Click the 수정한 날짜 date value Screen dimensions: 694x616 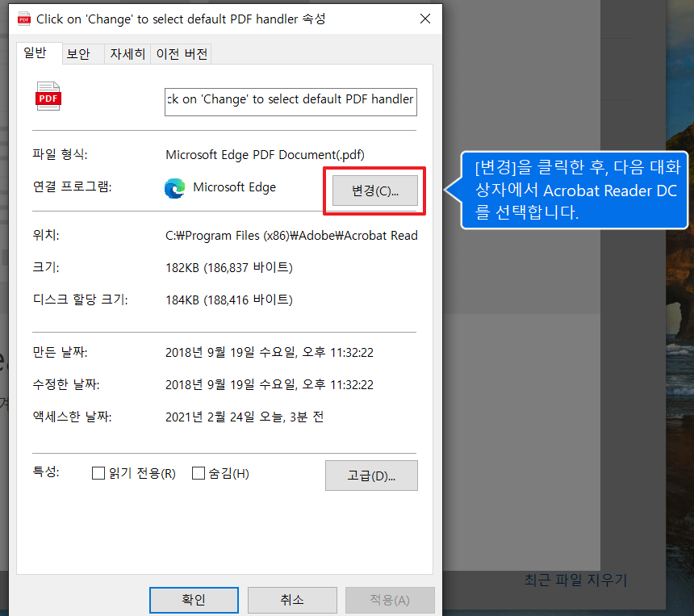270,384
